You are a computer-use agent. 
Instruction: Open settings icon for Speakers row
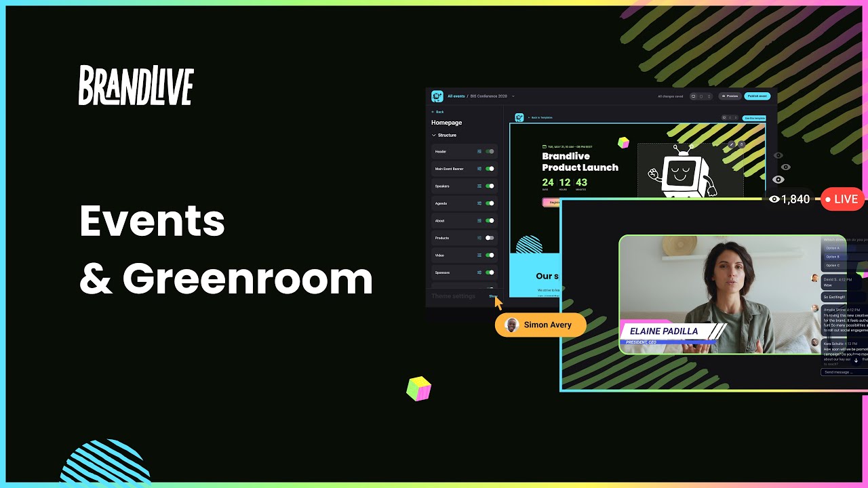pos(479,186)
